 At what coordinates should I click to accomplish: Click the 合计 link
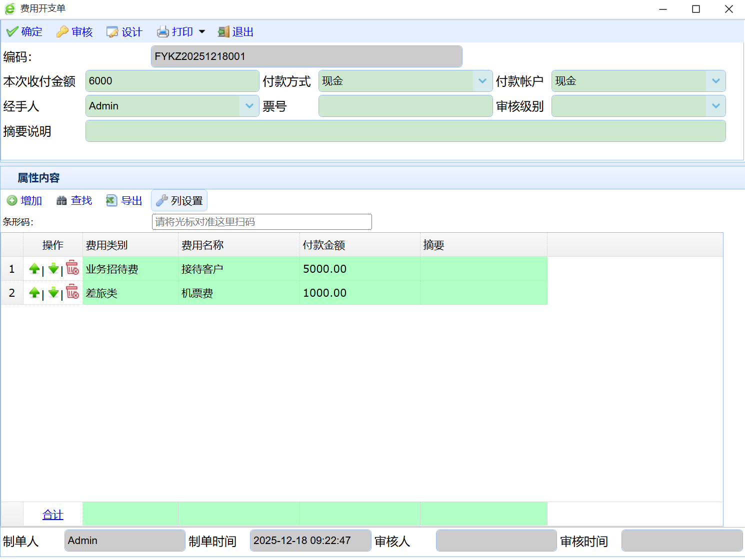tap(52, 515)
